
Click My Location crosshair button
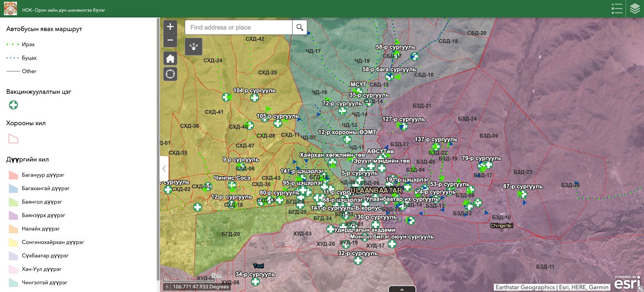coord(170,74)
